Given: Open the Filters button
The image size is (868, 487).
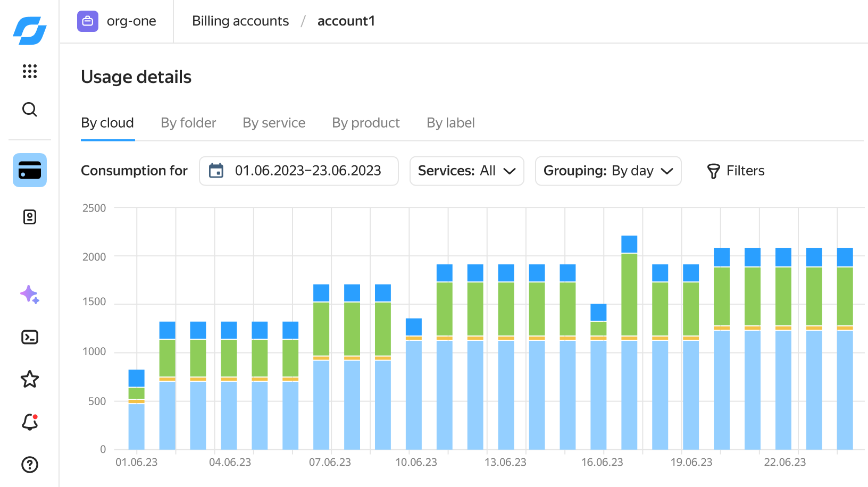Looking at the screenshot, I should tap(736, 171).
